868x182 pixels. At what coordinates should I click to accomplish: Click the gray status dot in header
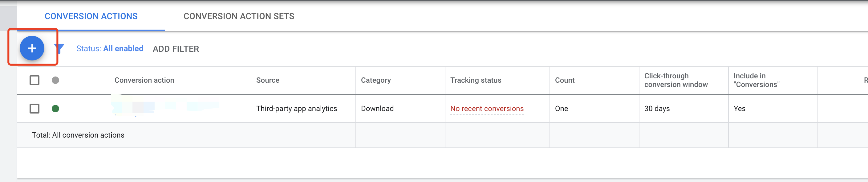click(56, 81)
